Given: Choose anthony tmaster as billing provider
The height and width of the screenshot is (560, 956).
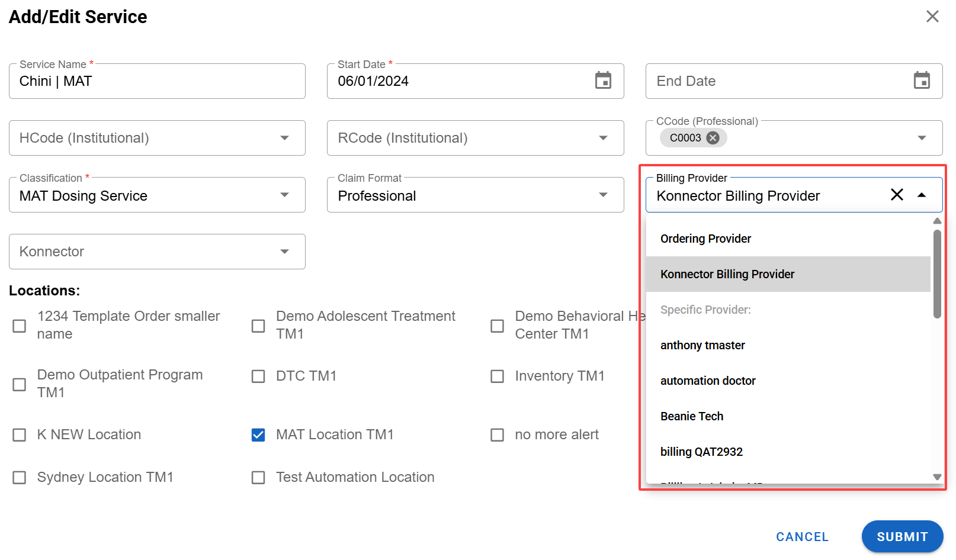Looking at the screenshot, I should pos(702,345).
